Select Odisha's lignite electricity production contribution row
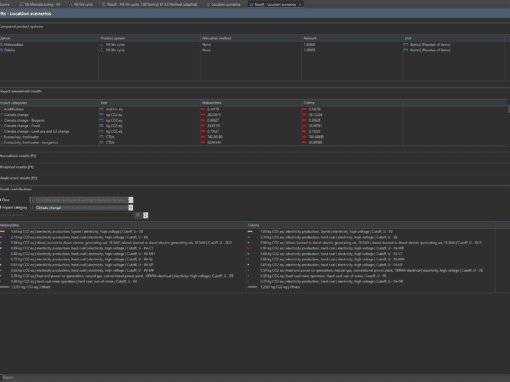 click(371, 231)
